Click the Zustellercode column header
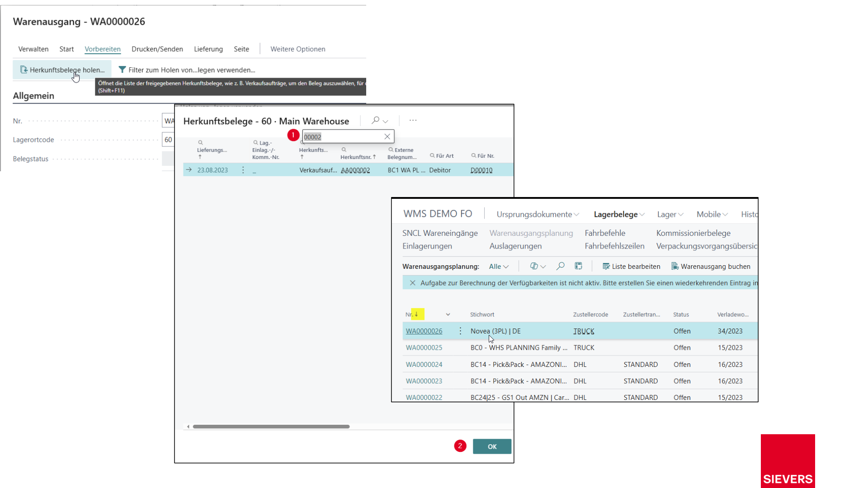 pyautogui.click(x=590, y=314)
